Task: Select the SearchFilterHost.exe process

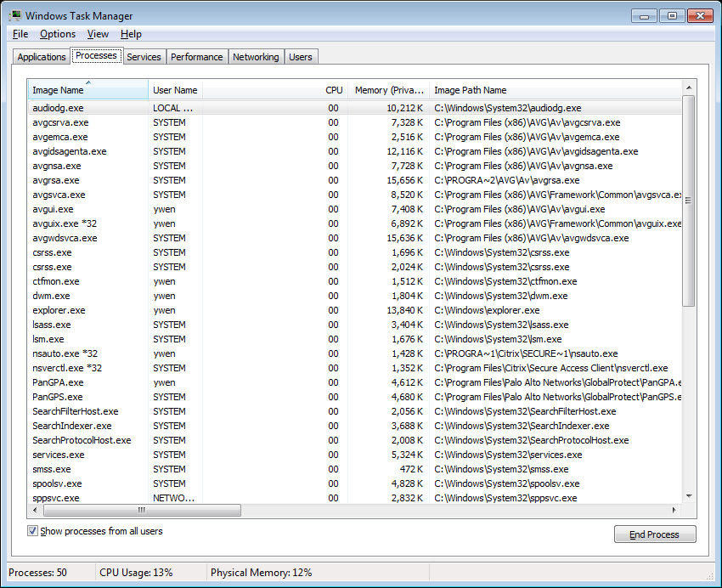Action: 354,411
